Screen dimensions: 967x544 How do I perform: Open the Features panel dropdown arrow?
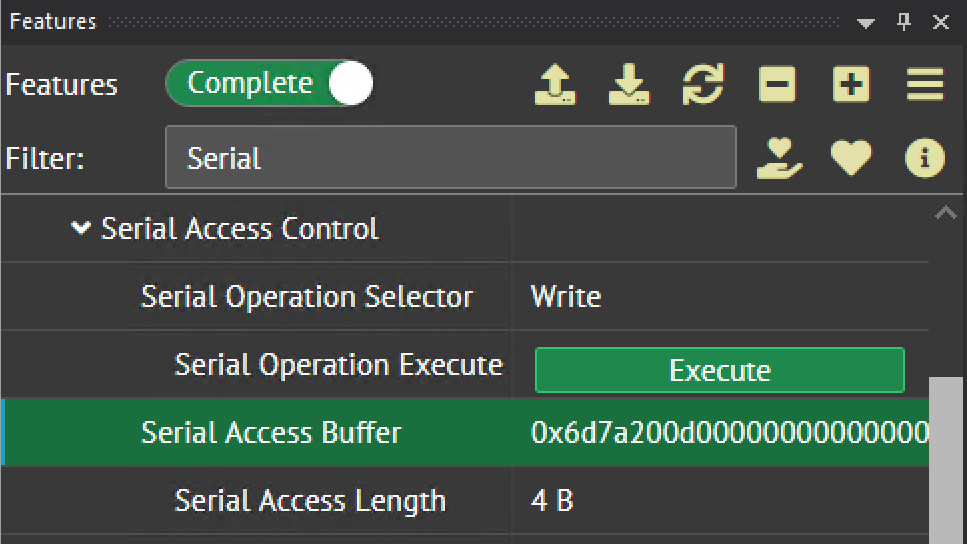click(866, 22)
